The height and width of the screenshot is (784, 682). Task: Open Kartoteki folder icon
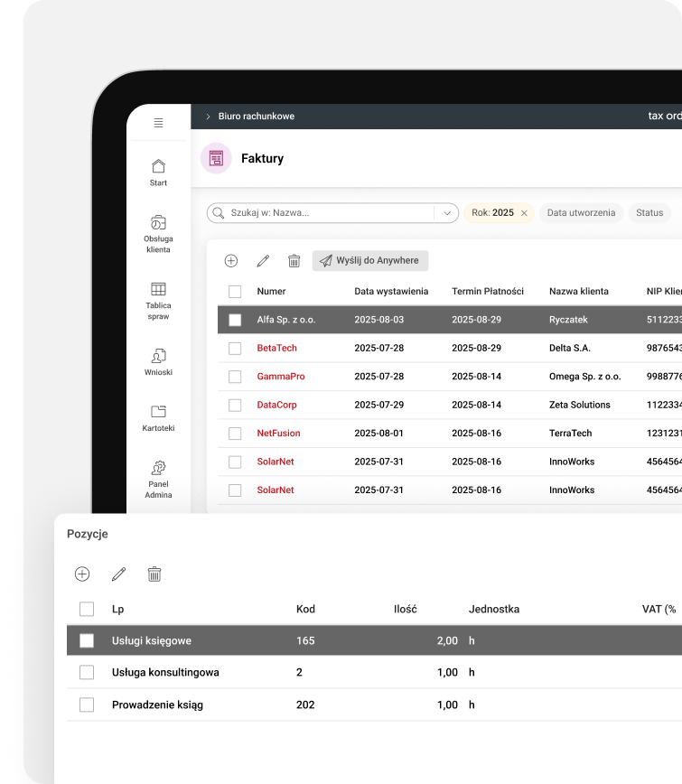158,412
